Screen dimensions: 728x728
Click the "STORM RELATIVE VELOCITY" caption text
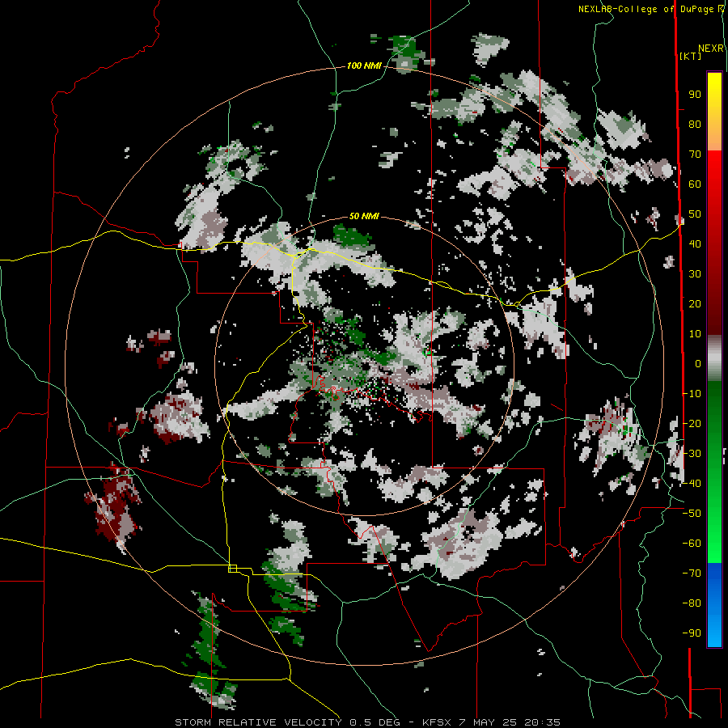pos(258,722)
